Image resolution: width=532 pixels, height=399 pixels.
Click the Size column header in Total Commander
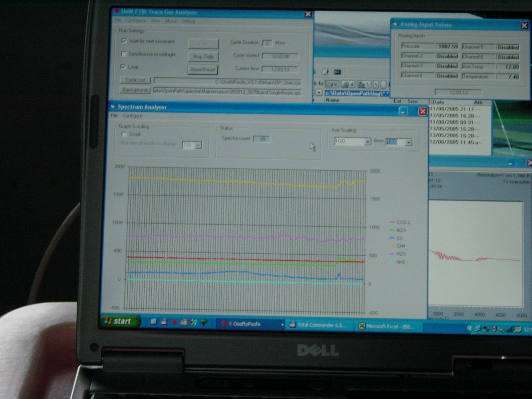(x=413, y=101)
